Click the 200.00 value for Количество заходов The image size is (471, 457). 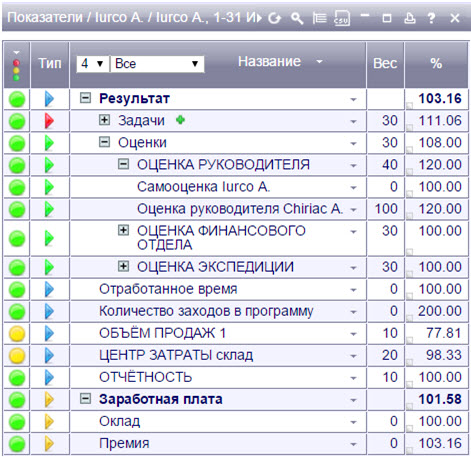coord(440,311)
